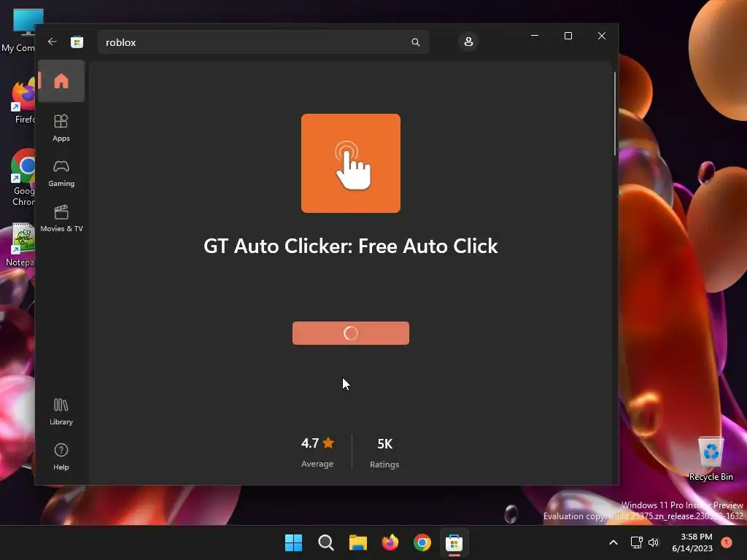Open the Apps section in sidebar
Viewport: 747px width, 560px height.
pos(61,128)
